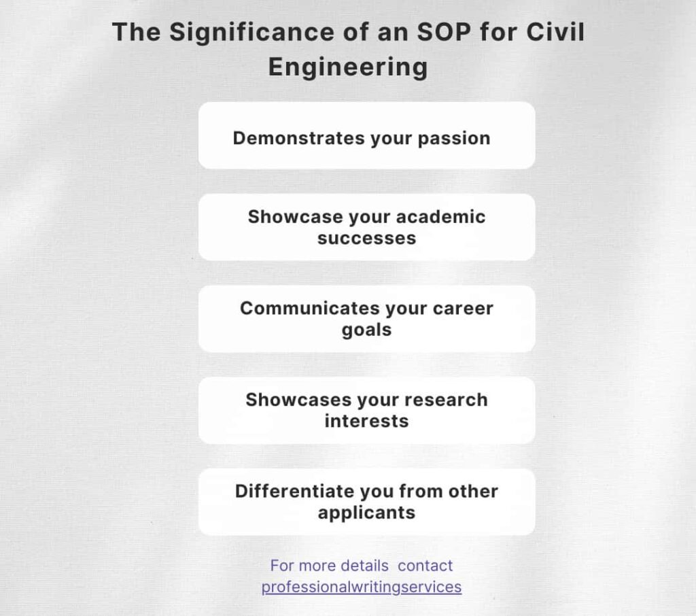The width and height of the screenshot is (696, 616).
Task: Click the word "contact" above the link
Action: coord(425,566)
